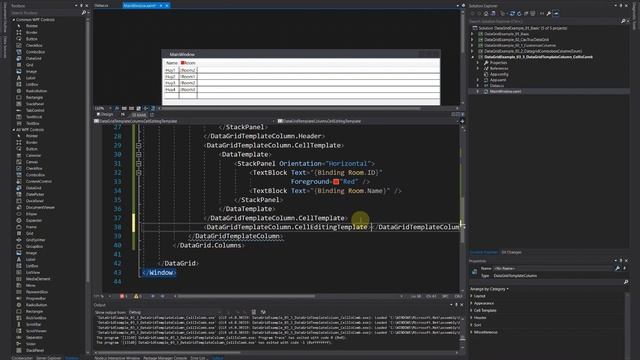Click red Foreground color swatch in code
The width and height of the screenshot is (640, 360).
coord(336,182)
